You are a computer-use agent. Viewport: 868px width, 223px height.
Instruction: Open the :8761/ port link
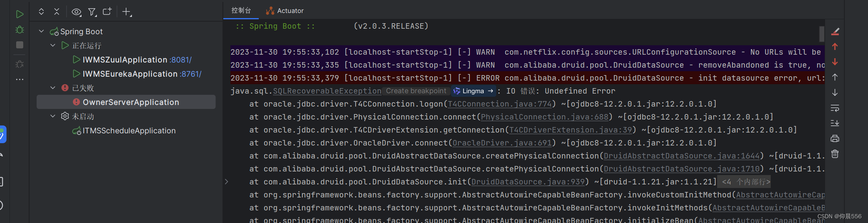191,74
